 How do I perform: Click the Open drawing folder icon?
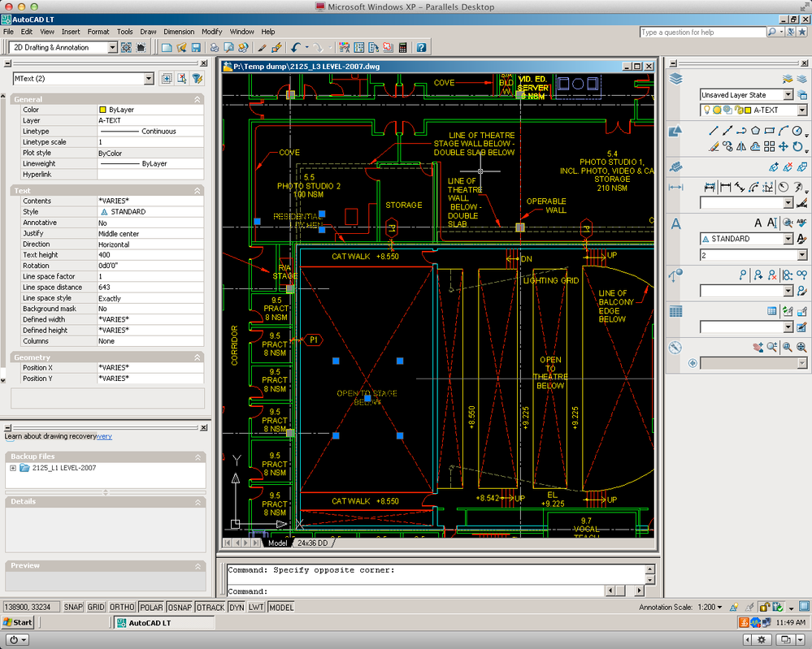click(181, 48)
